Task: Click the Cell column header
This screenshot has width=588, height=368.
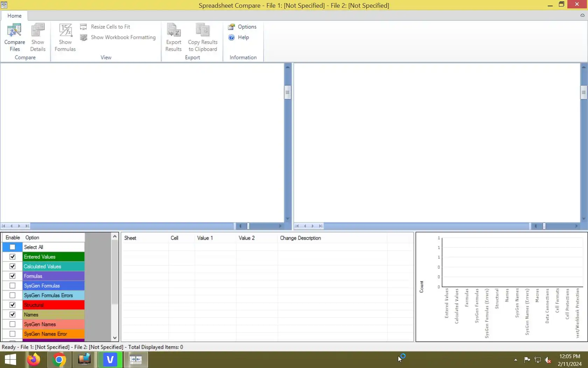Action: (181, 238)
